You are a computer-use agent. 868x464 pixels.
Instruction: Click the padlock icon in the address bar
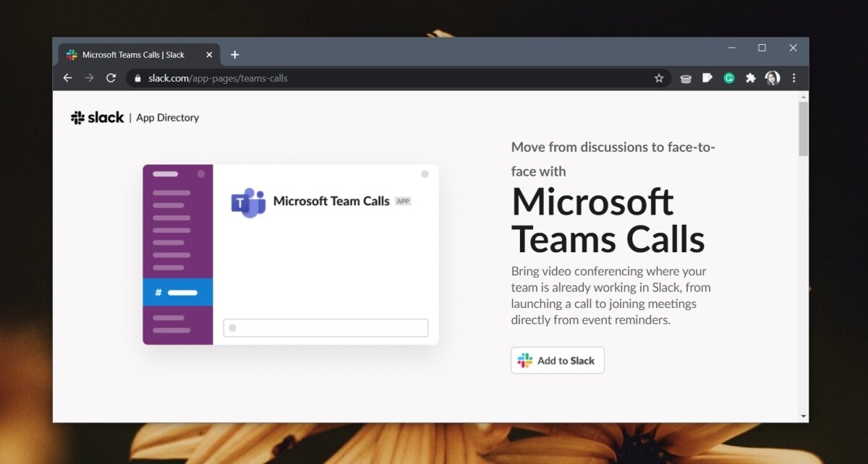137,77
